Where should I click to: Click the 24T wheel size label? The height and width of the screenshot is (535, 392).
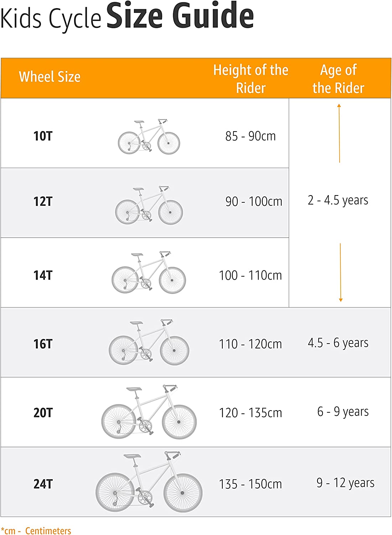pyautogui.click(x=43, y=484)
